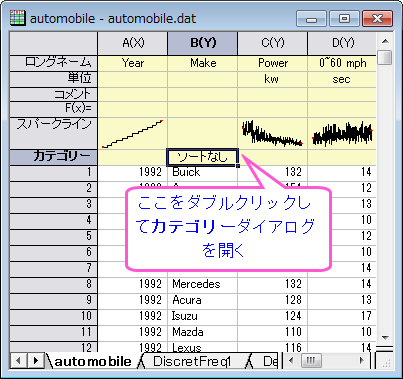This screenshot has height=379, width=403.
Task: Select row 8 header
Action: tap(54, 284)
